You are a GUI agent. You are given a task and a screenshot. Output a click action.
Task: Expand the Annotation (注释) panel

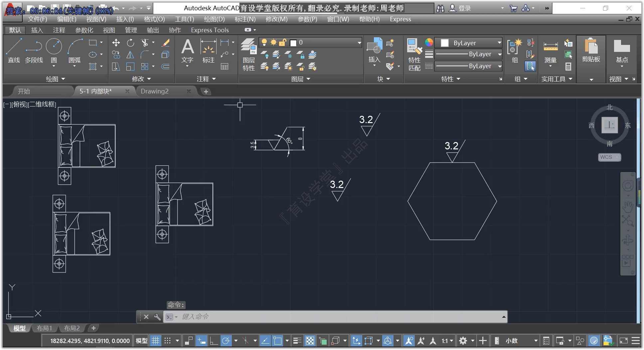tap(206, 79)
